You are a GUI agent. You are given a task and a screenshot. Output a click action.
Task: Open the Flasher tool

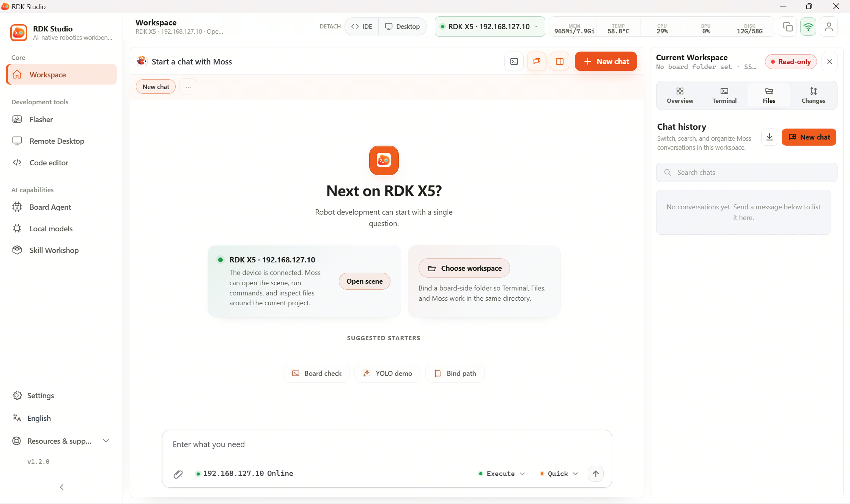click(x=61, y=119)
